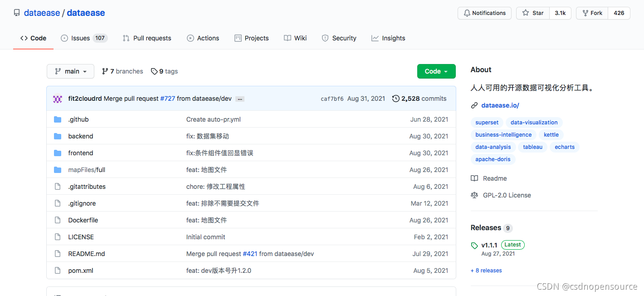Switch to the Code tab

[x=34, y=38]
